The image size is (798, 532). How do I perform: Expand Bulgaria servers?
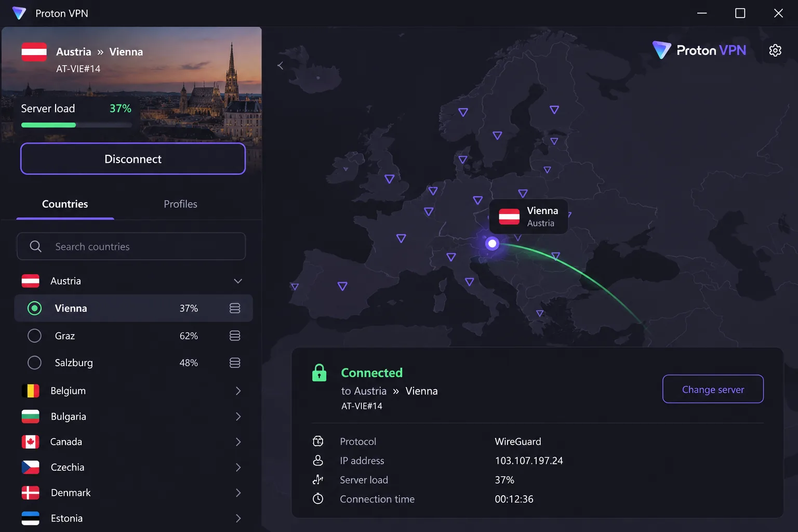(x=238, y=416)
